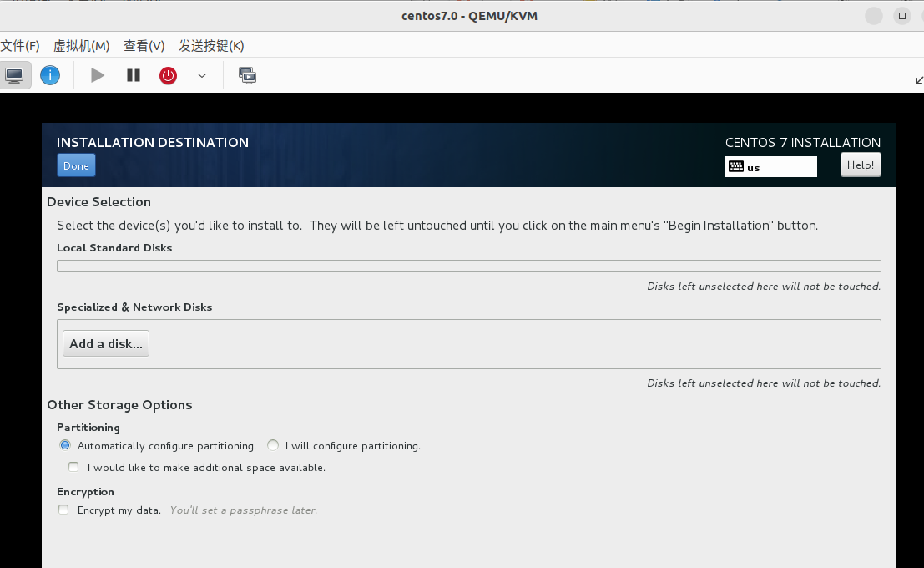
Task: Open the 发送按键(K) menu
Action: 211,46
